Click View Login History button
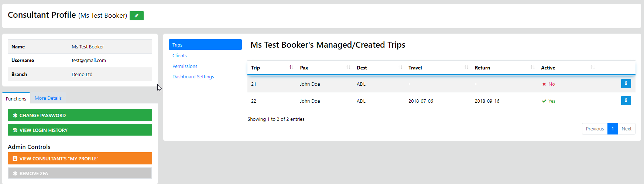The image size is (644, 184). [80, 130]
